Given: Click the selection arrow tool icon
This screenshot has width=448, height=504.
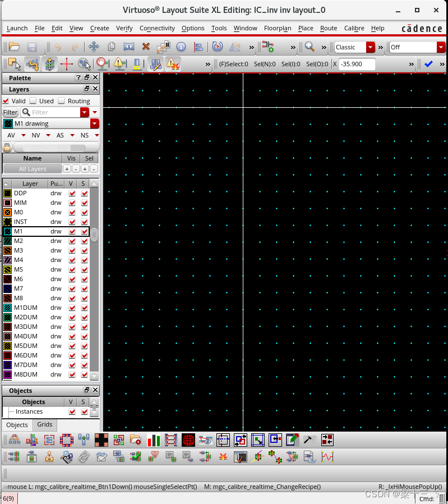Looking at the screenshot, I should (15, 64).
